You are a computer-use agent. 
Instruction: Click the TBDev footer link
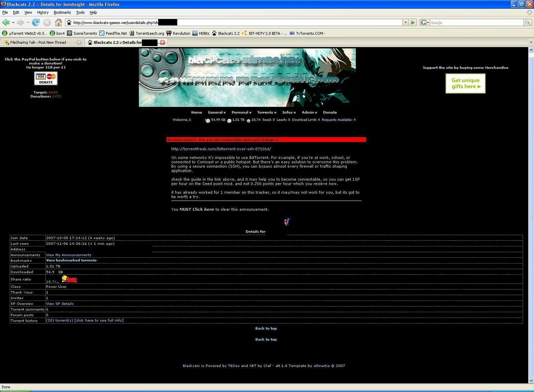click(234, 366)
